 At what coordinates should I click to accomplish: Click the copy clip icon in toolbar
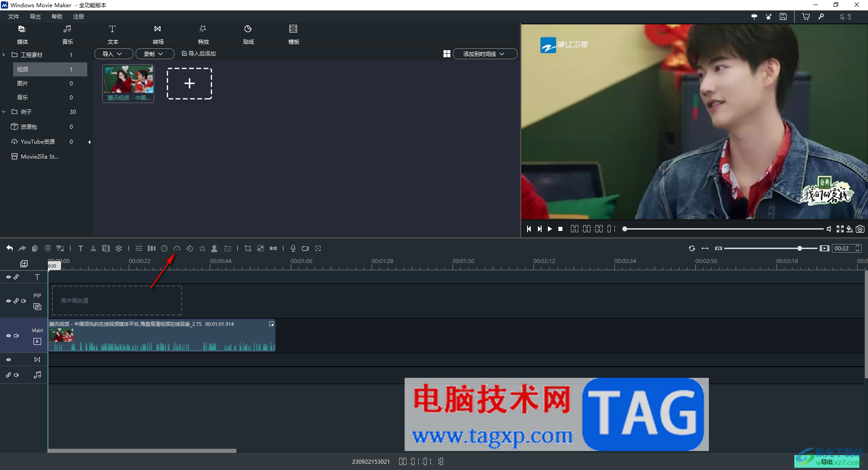click(x=35, y=248)
